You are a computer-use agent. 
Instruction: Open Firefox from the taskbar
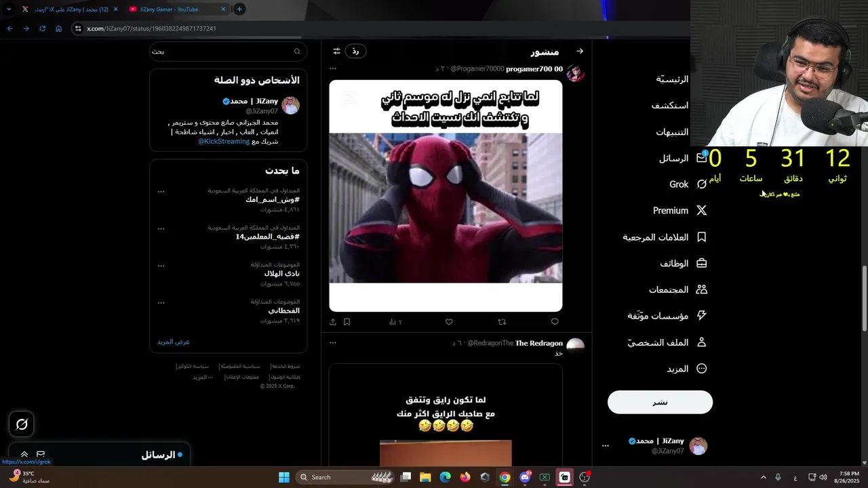point(465,477)
